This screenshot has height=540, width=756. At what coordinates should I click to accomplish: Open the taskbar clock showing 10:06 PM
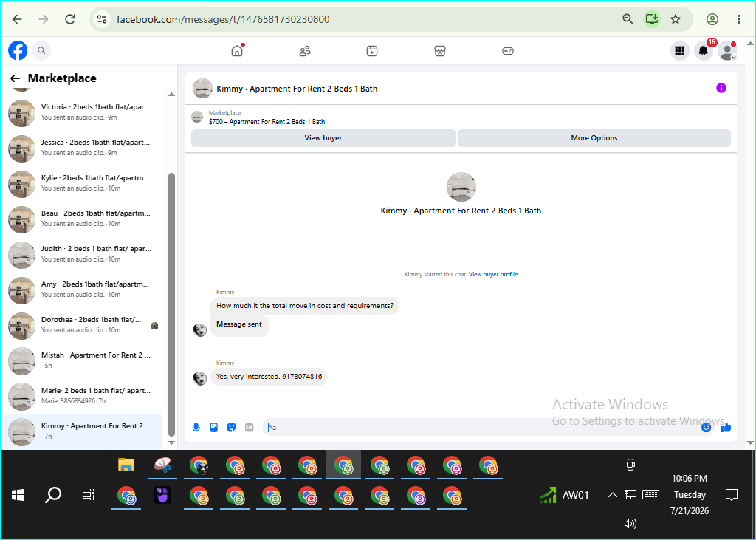coord(690,495)
